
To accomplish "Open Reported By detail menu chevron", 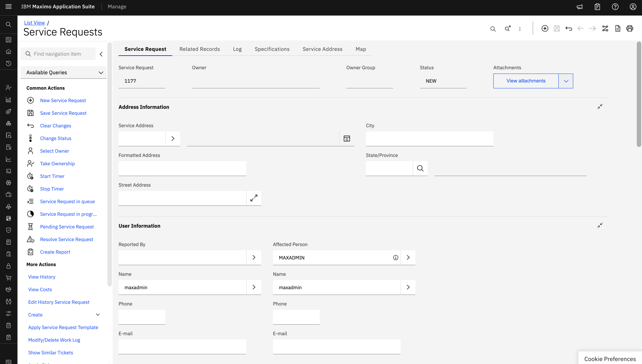I will click(x=254, y=258).
